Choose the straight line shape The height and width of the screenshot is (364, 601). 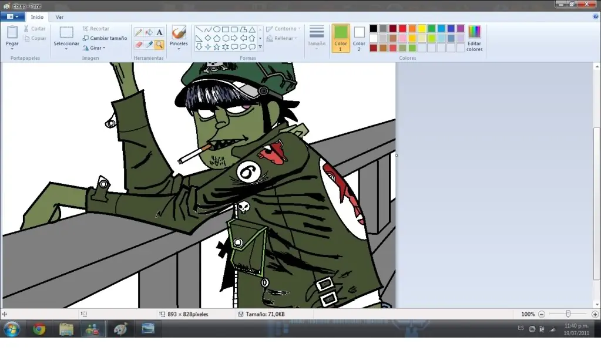[x=199, y=29]
